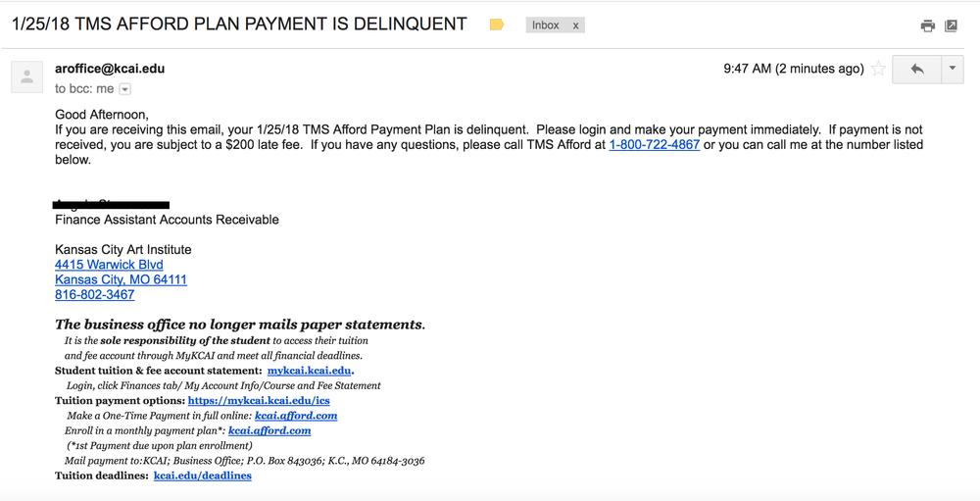Open the kcai.edu/deadlines link
Screen dimensions: 980x501
pos(203,476)
